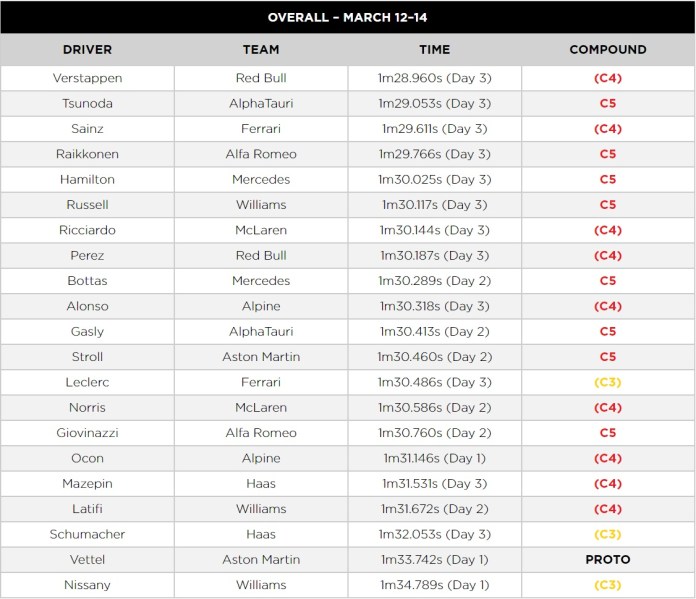Click the DRIVER column header
Screen dimensions: 696x599
[x=87, y=49]
